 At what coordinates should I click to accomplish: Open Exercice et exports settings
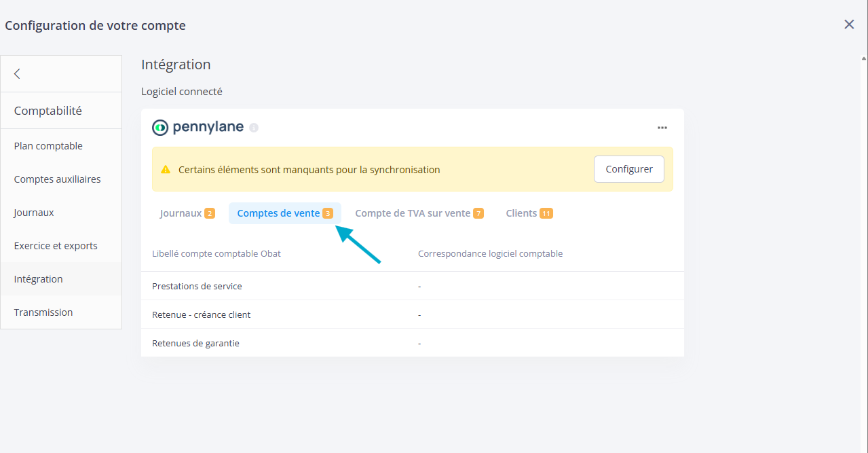[x=56, y=246]
